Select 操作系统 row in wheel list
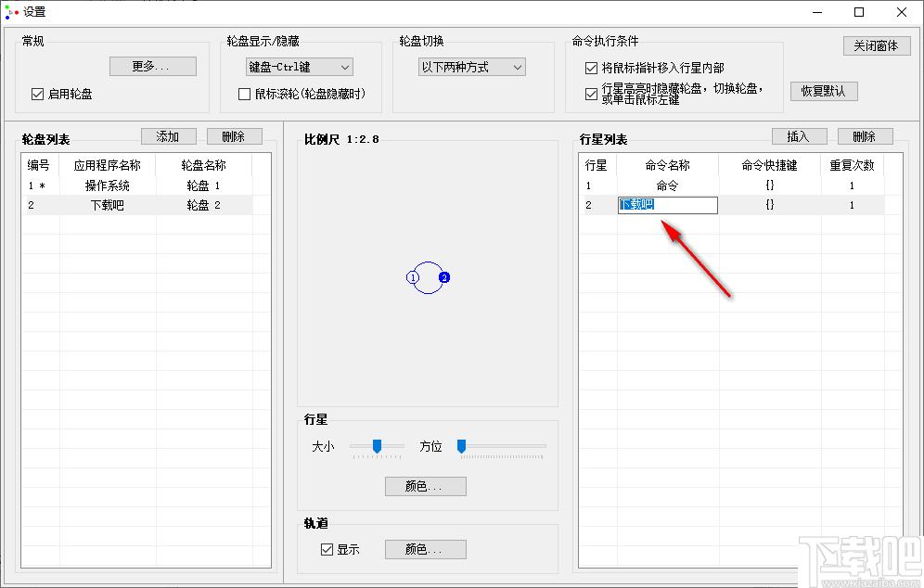The width and height of the screenshot is (924, 588). [136, 185]
